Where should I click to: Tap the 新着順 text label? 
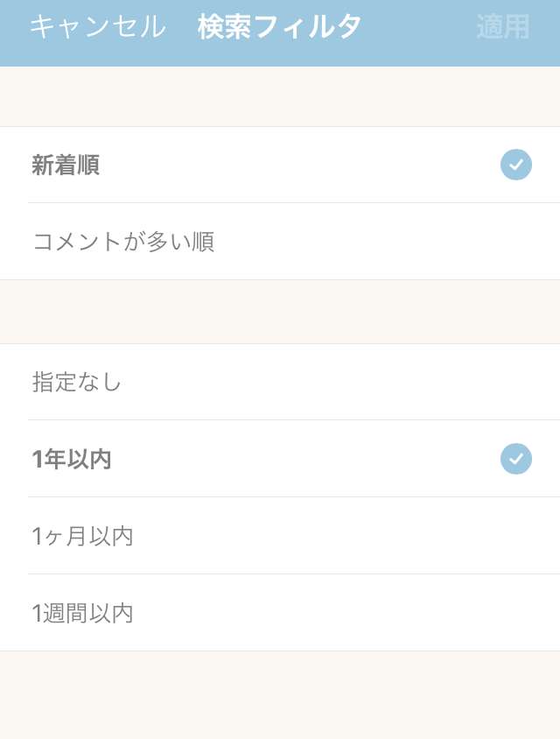[x=66, y=165]
